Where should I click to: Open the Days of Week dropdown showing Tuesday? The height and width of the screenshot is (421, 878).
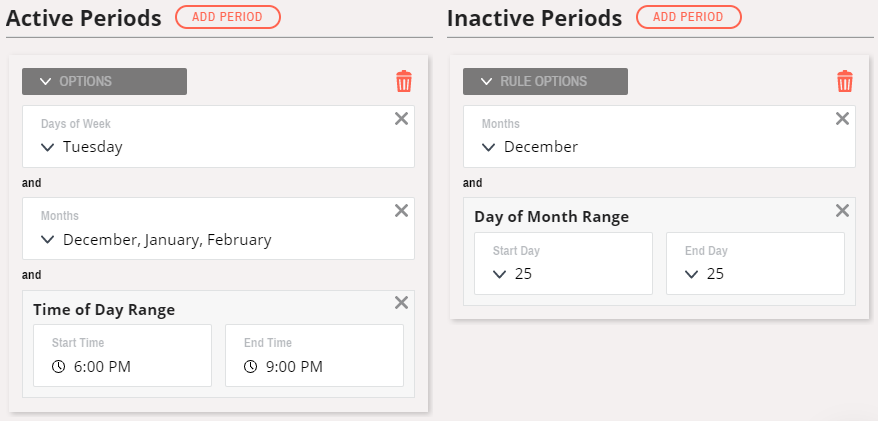[x=218, y=137]
